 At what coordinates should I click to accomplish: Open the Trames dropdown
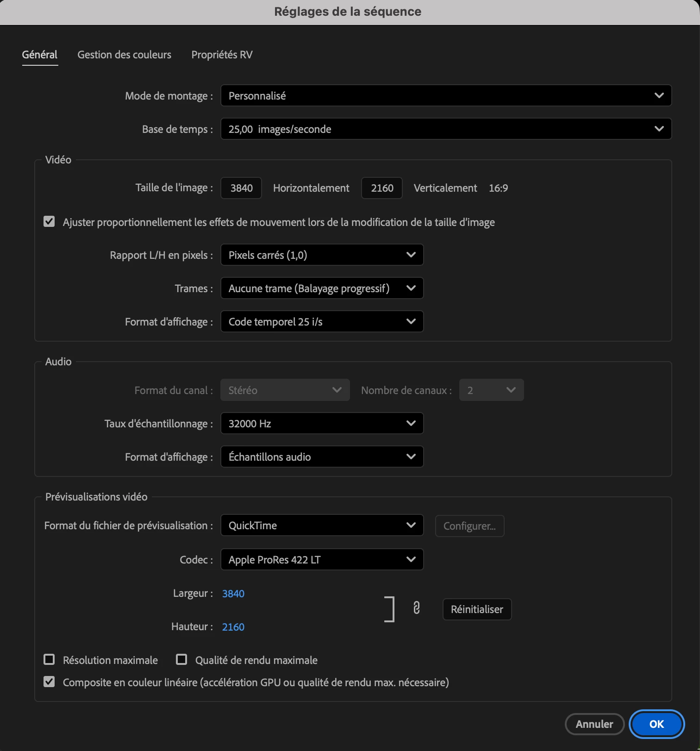322,288
